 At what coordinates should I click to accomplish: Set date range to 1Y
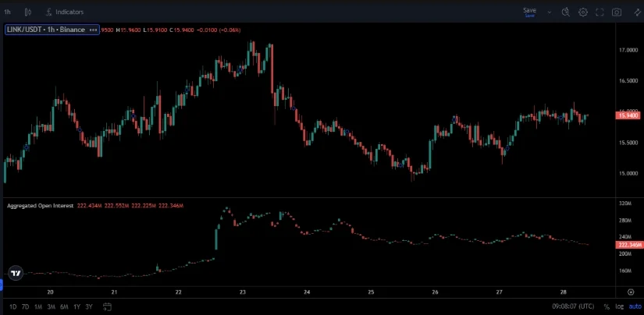pos(76,306)
